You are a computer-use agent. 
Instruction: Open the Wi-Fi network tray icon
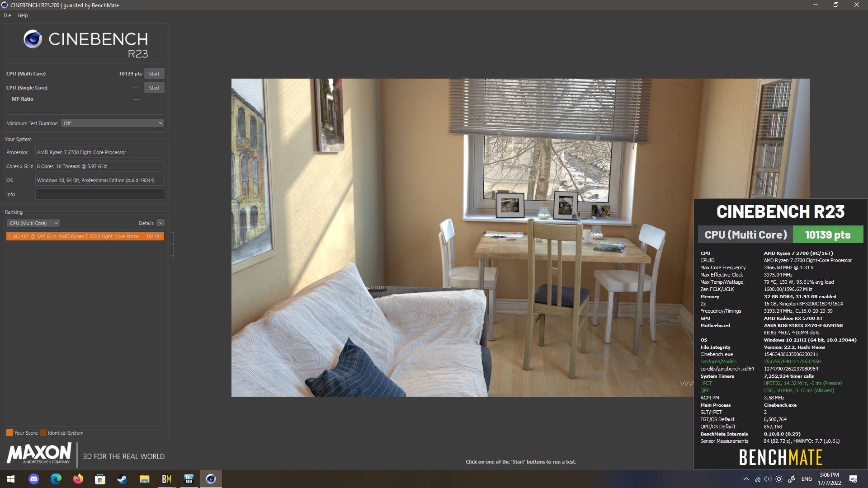pos(758,479)
